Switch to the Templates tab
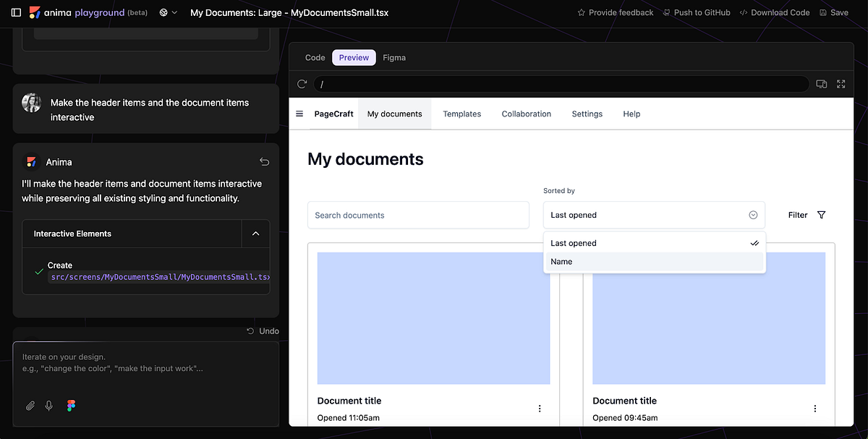 tap(461, 114)
